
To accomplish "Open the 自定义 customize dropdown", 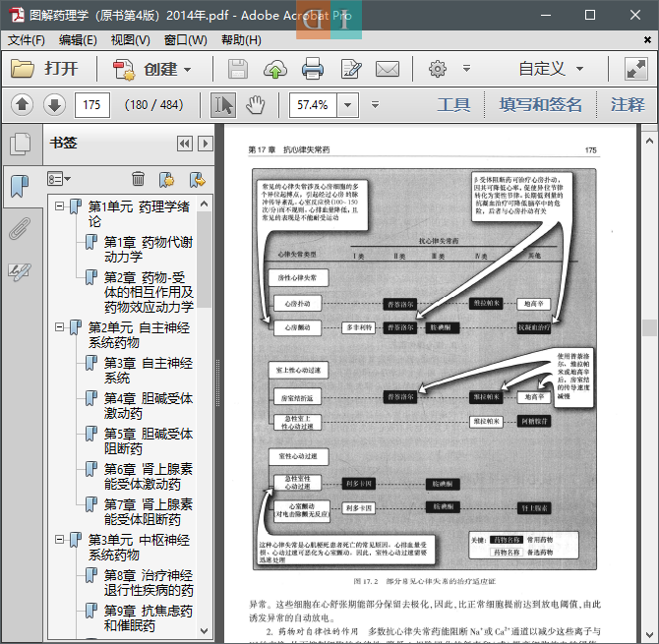I will (x=551, y=69).
